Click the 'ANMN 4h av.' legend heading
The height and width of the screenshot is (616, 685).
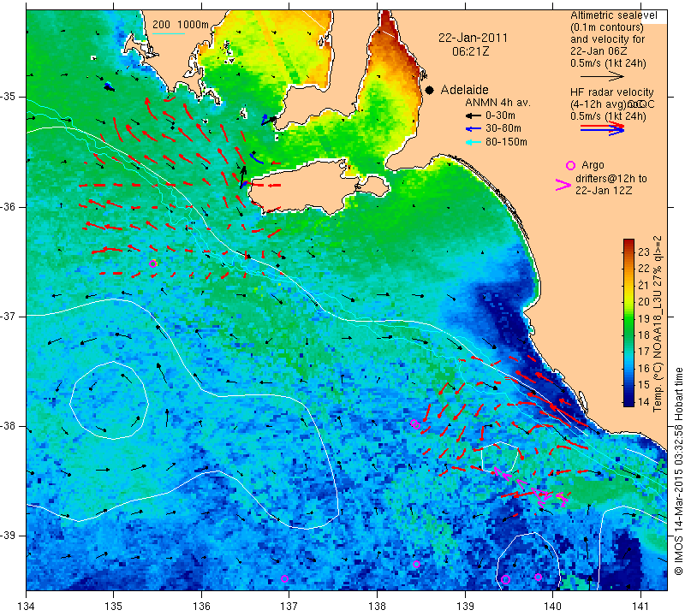(497, 103)
